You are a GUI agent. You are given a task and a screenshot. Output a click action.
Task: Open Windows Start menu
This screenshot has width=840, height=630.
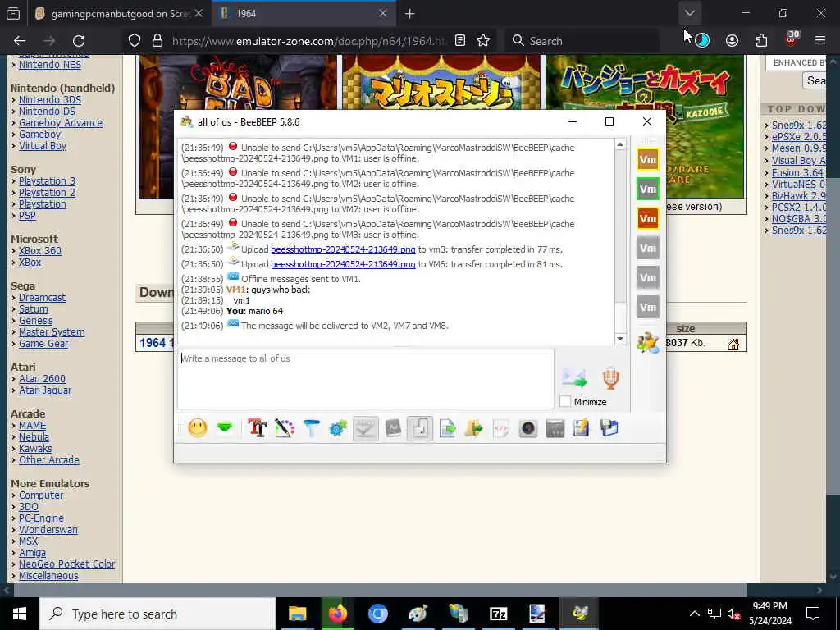pyautogui.click(x=20, y=614)
